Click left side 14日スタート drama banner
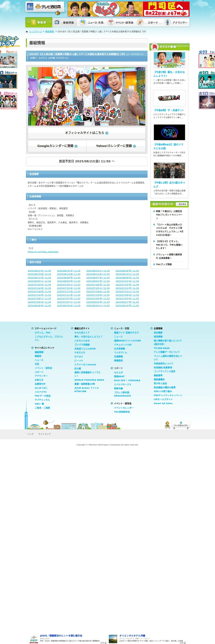215x644 pixels. click(9, 80)
